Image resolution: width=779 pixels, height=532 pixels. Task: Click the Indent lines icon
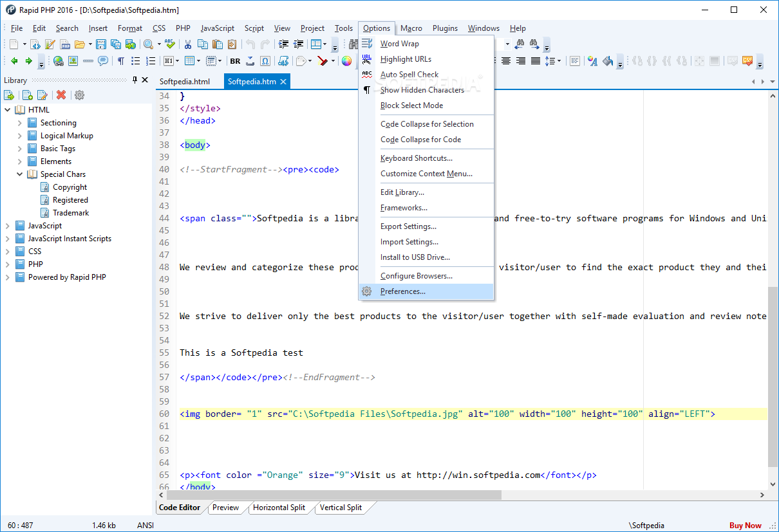pos(284,44)
